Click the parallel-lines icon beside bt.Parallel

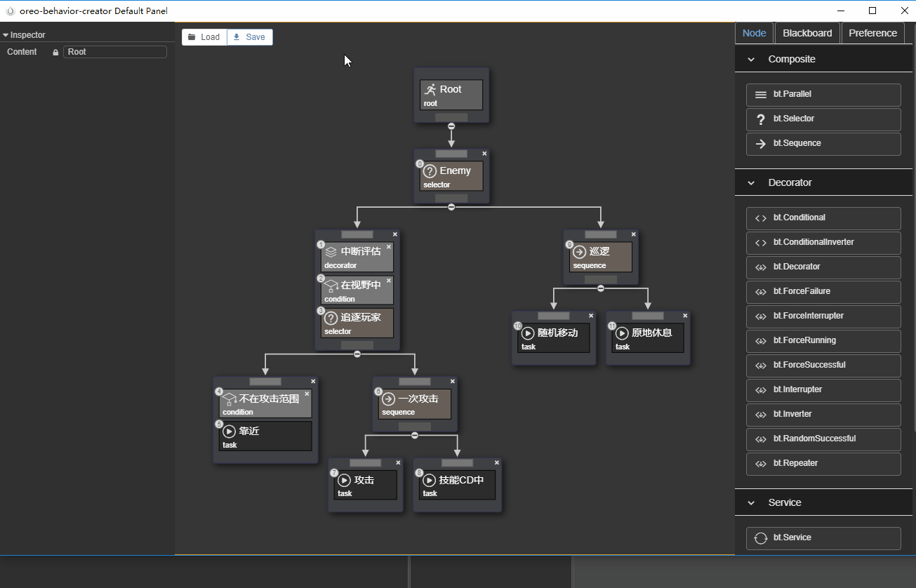(761, 95)
